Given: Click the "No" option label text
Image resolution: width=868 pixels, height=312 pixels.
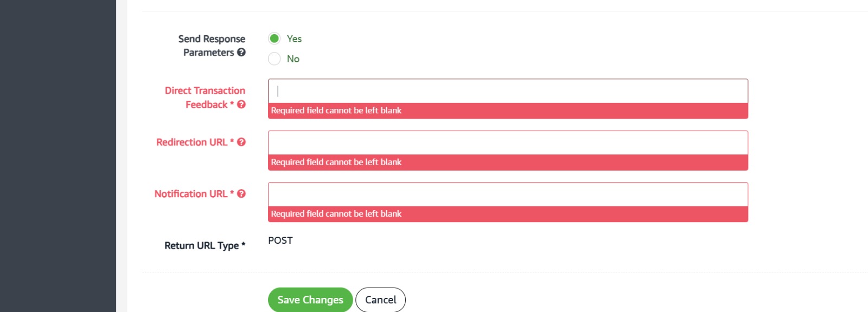Looking at the screenshot, I should click(x=293, y=59).
